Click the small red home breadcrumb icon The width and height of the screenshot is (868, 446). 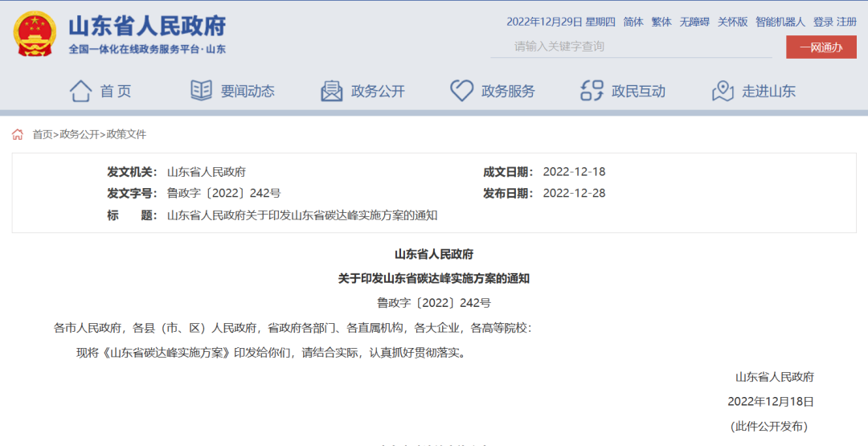(18, 134)
